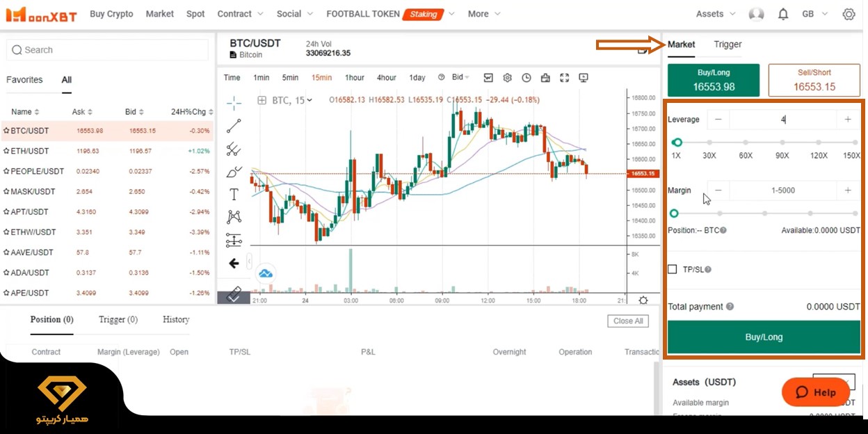The height and width of the screenshot is (434, 868).
Task: Take a chart snapshot
Action: pos(546,77)
